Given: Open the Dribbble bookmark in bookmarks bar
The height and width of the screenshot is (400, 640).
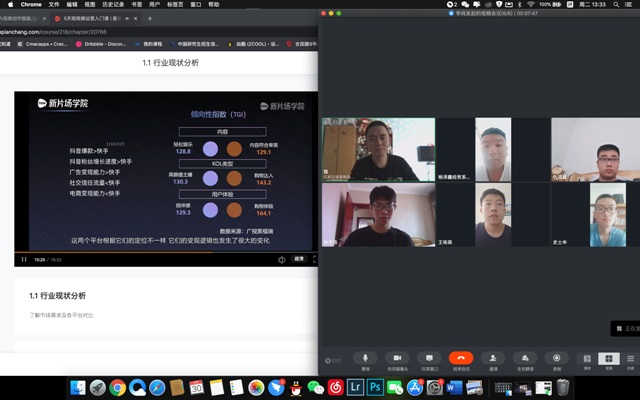Looking at the screenshot, I should point(103,44).
